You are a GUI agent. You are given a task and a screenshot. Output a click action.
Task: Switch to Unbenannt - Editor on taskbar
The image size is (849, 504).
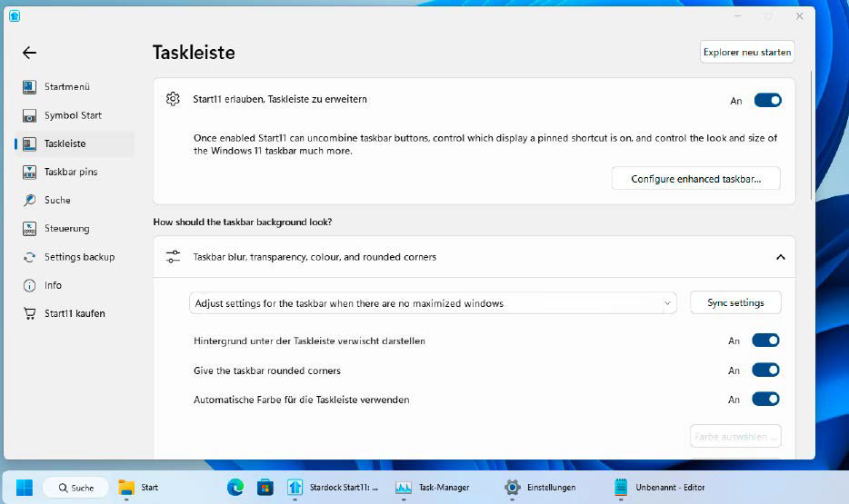660,488
